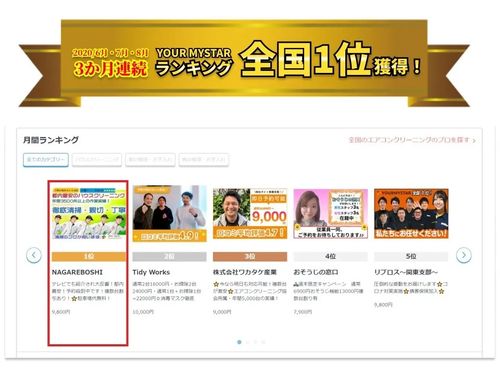The width and height of the screenshot is (500, 375).
Task: Open the おそうじの窓口 thumbnail image
Action: pos(331,214)
